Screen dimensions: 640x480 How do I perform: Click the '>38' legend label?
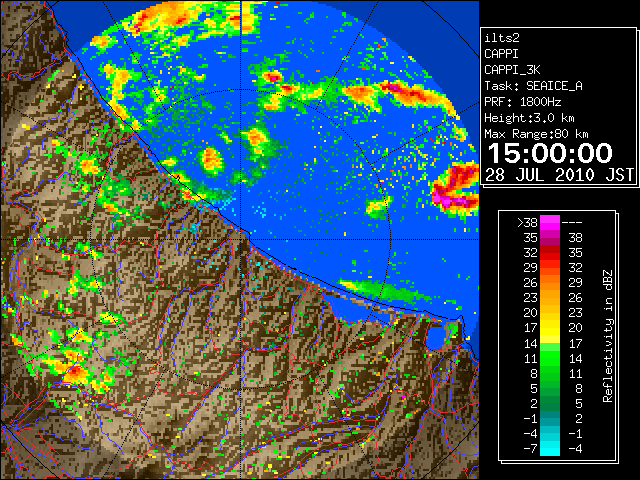(x=527, y=223)
